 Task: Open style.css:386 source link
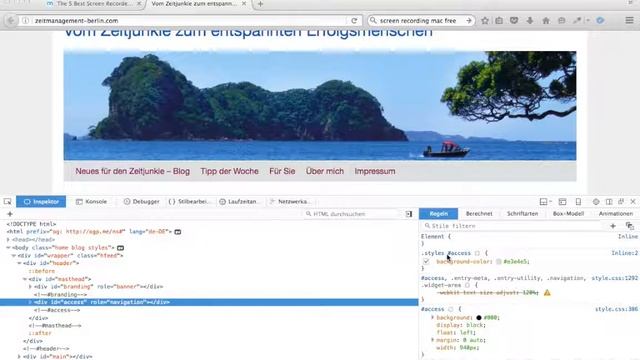(616, 309)
